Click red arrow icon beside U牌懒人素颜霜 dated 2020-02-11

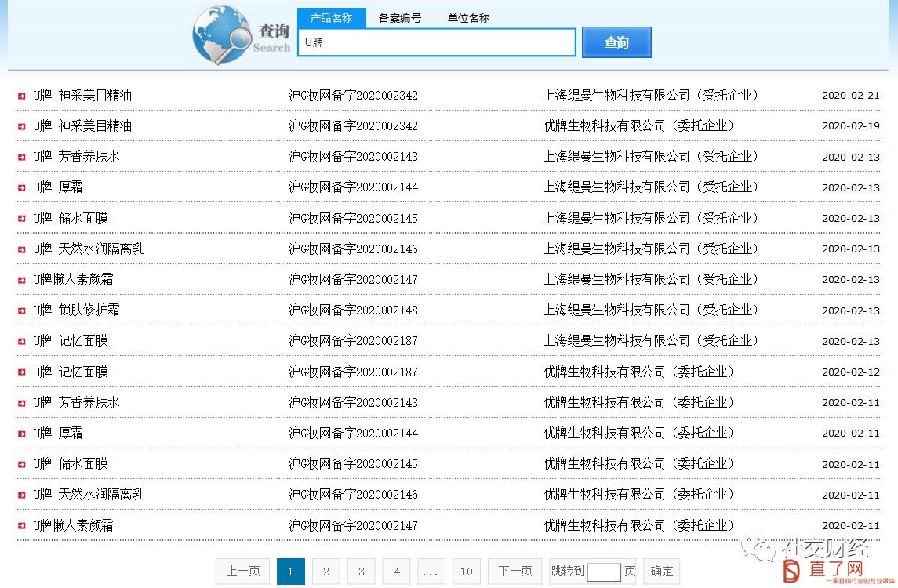click(x=22, y=526)
